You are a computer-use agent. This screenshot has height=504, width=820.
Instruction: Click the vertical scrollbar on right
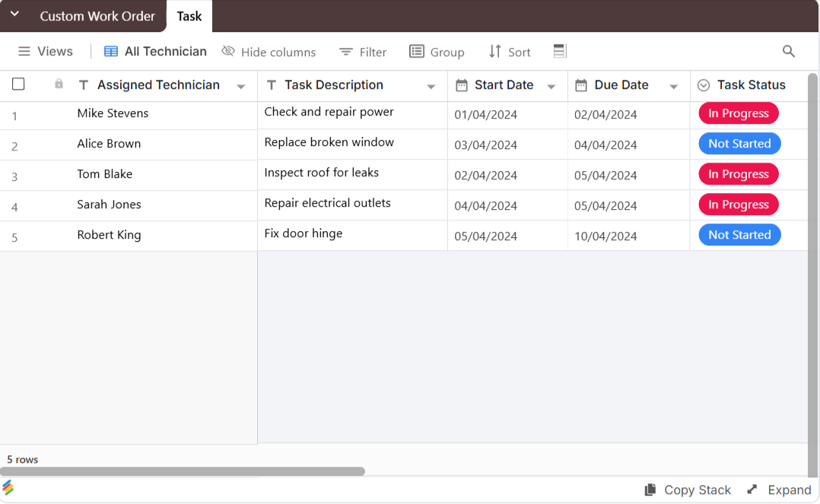click(812, 274)
